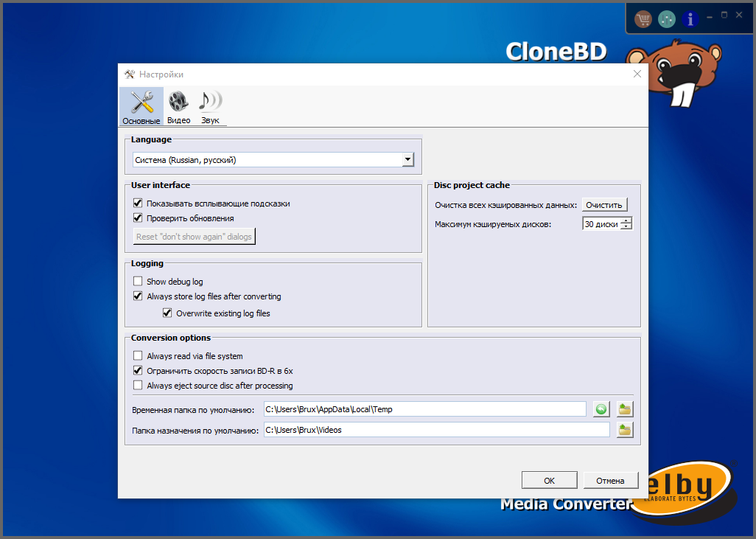Viewport: 756px width, 539px height.
Task: Browse for default destination folder
Action: (625, 430)
